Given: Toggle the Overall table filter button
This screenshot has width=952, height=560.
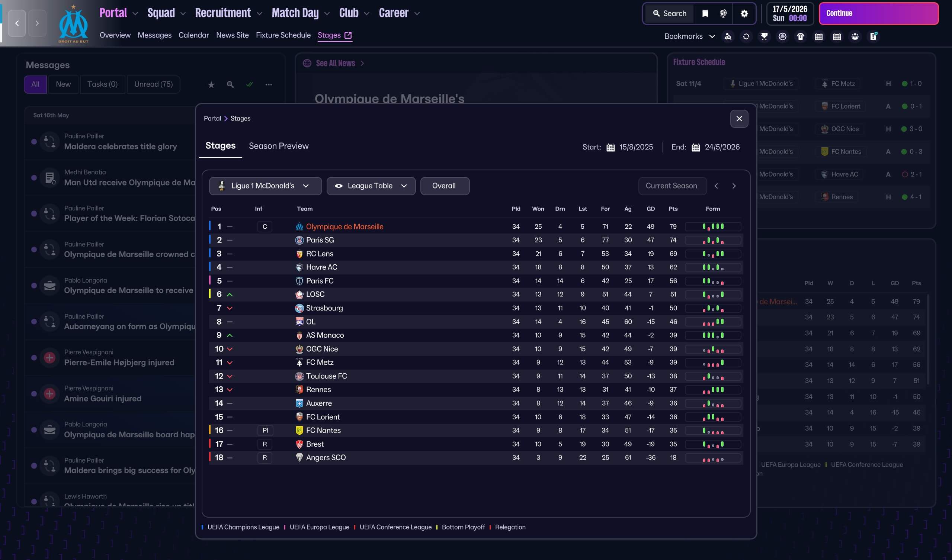Looking at the screenshot, I should (x=444, y=186).
